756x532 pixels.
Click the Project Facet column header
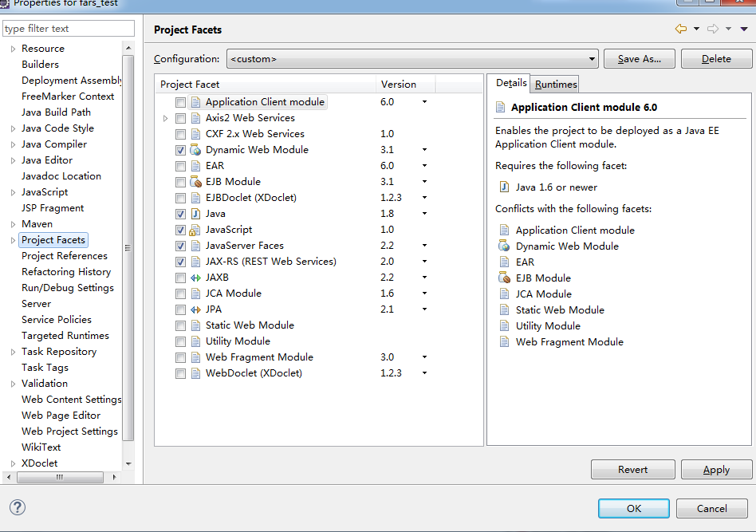click(x=266, y=84)
